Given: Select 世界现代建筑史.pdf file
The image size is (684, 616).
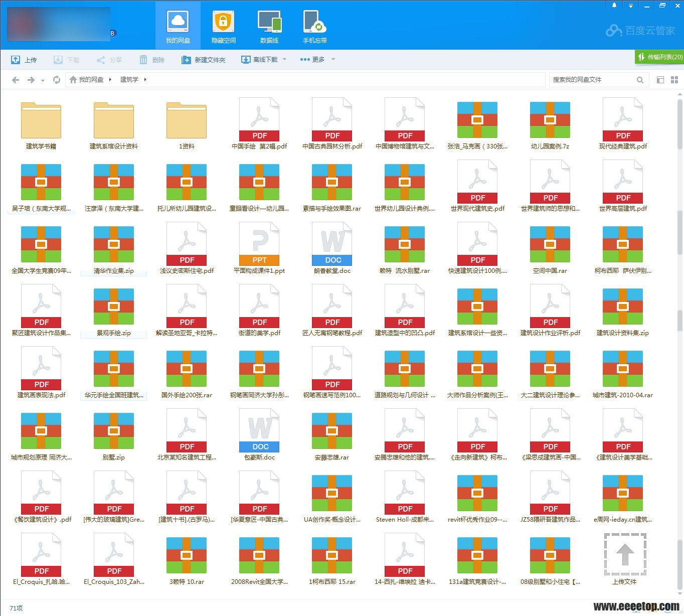Looking at the screenshot, I should [477, 187].
